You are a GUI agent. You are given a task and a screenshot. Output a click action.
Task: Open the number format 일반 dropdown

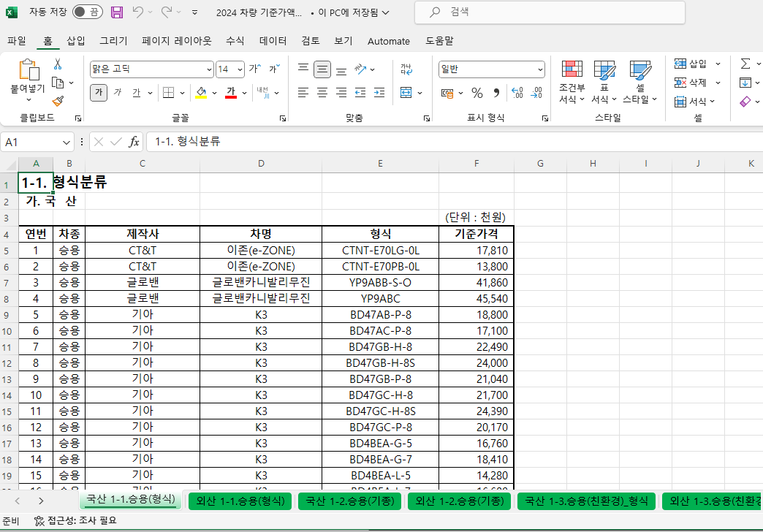coord(539,69)
